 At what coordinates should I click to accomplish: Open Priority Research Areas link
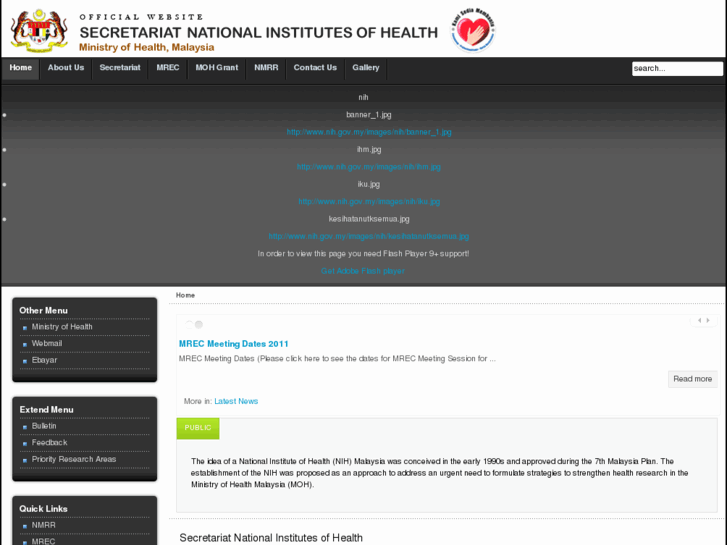[74, 460]
